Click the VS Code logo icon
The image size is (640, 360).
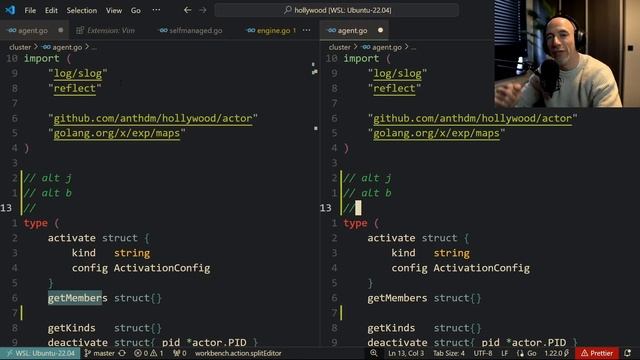[x=10, y=10]
